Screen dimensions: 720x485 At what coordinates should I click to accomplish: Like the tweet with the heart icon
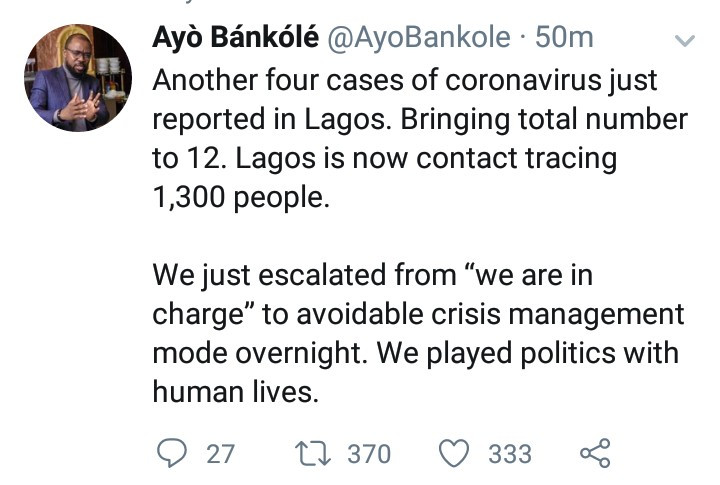click(454, 453)
